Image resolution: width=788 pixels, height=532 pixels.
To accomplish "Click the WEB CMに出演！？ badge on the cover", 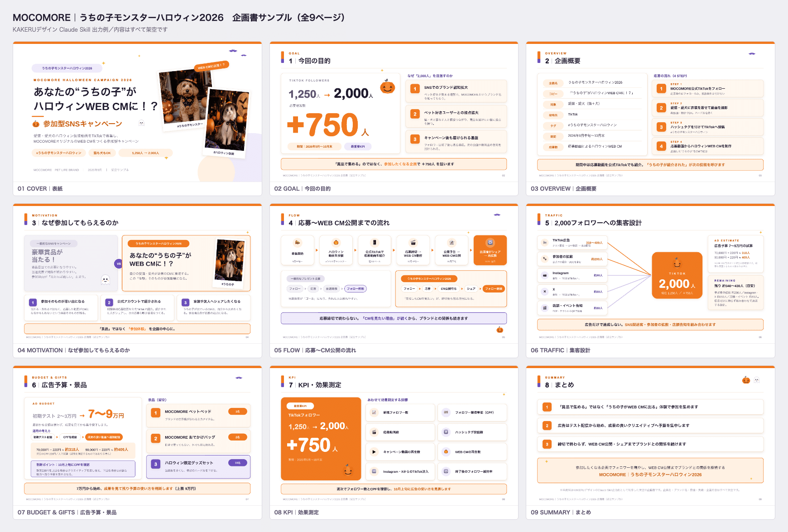I will click(211, 66).
